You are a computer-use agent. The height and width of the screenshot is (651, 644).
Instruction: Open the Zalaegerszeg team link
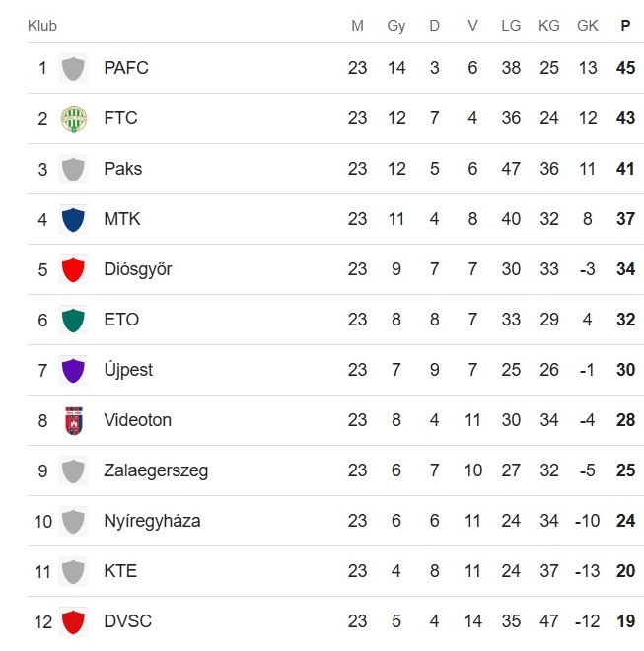[x=156, y=470]
